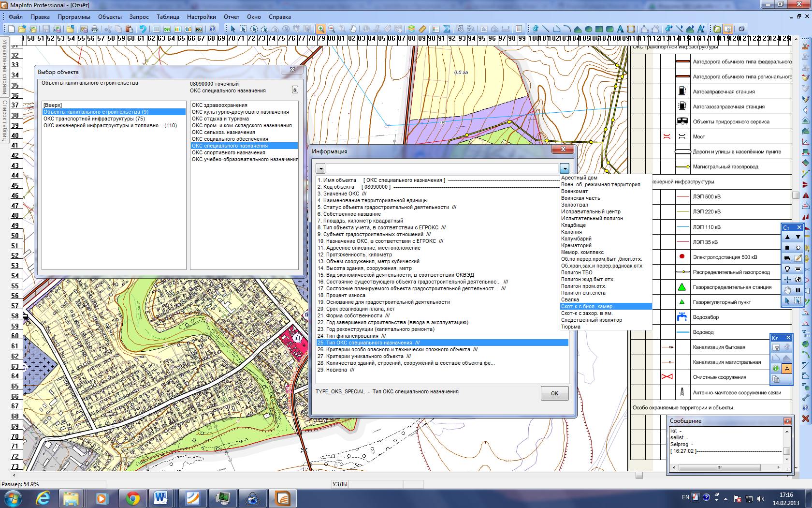812x508 pixels.
Task: Click the small 's' button in Выбор объекта
Action: 295,90
